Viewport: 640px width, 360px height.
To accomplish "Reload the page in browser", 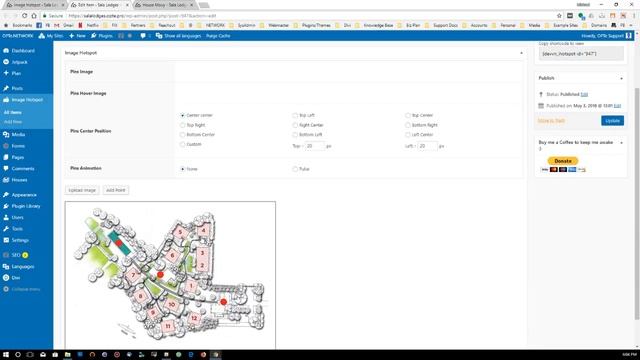I will click(x=24, y=16).
